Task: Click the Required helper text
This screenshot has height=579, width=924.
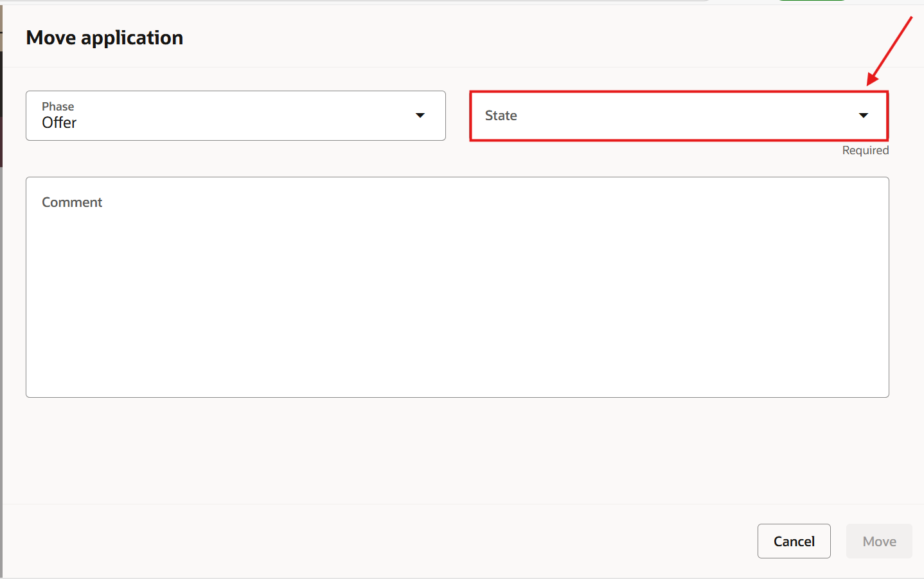Action: pyautogui.click(x=865, y=150)
